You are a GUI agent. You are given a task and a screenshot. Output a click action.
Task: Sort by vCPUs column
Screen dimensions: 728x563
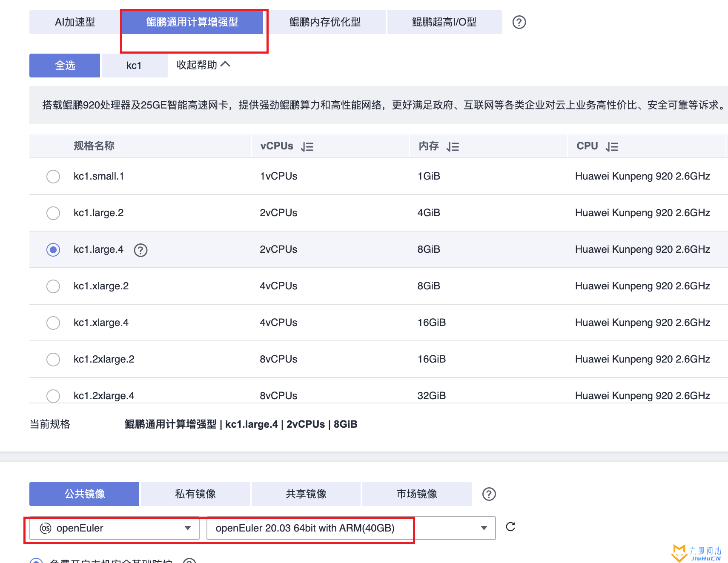[307, 147]
